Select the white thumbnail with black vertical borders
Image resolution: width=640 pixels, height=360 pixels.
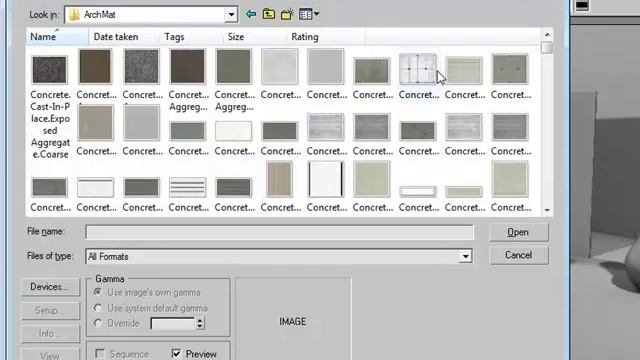[326, 179]
